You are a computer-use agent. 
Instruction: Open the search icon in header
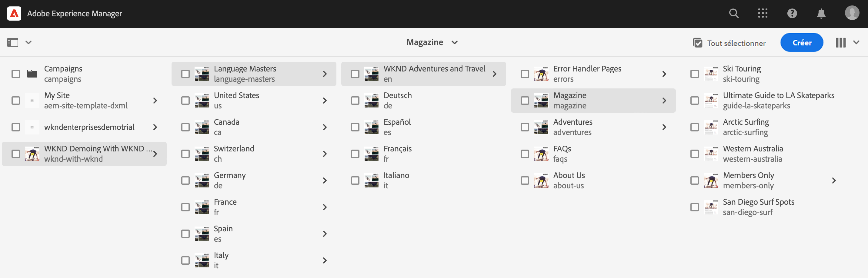coord(733,13)
